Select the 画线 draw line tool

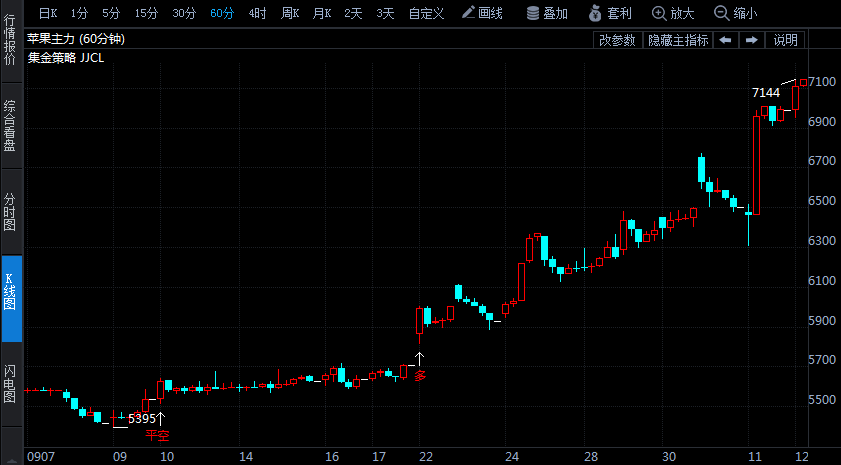[x=482, y=13]
